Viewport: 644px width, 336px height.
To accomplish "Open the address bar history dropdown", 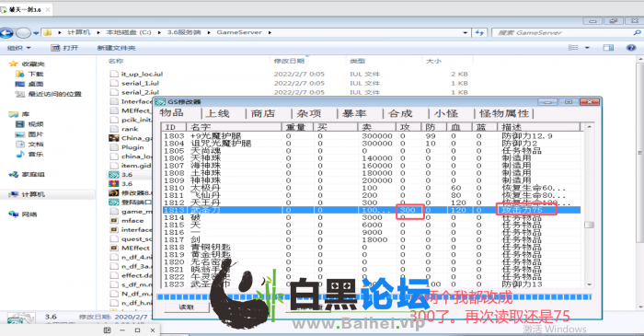I will 465,32.
